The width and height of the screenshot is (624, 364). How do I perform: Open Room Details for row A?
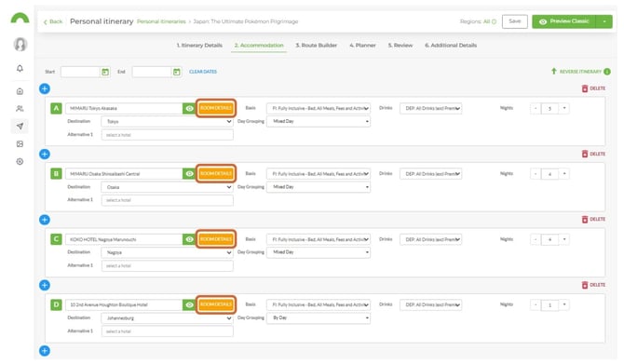216,108
